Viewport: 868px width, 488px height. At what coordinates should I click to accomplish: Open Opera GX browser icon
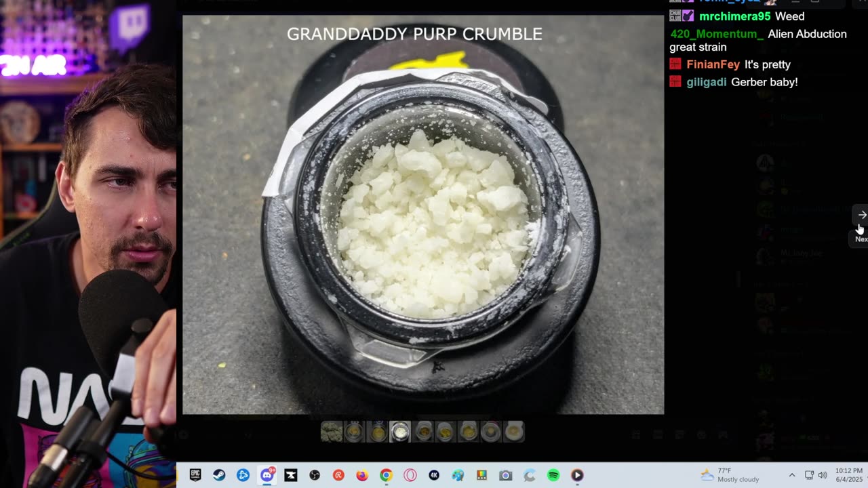(x=410, y=475)
